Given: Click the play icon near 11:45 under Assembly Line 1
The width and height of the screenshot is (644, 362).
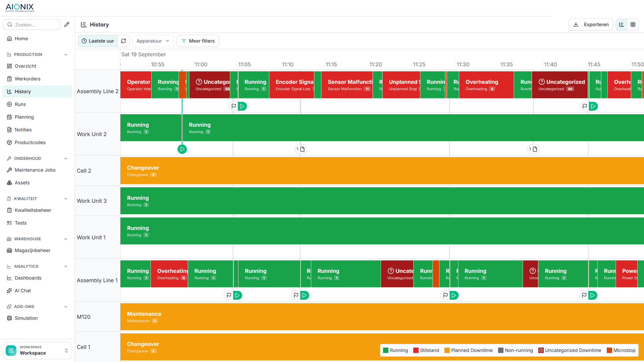Looking at the screenshot, I should coord(593,295).
